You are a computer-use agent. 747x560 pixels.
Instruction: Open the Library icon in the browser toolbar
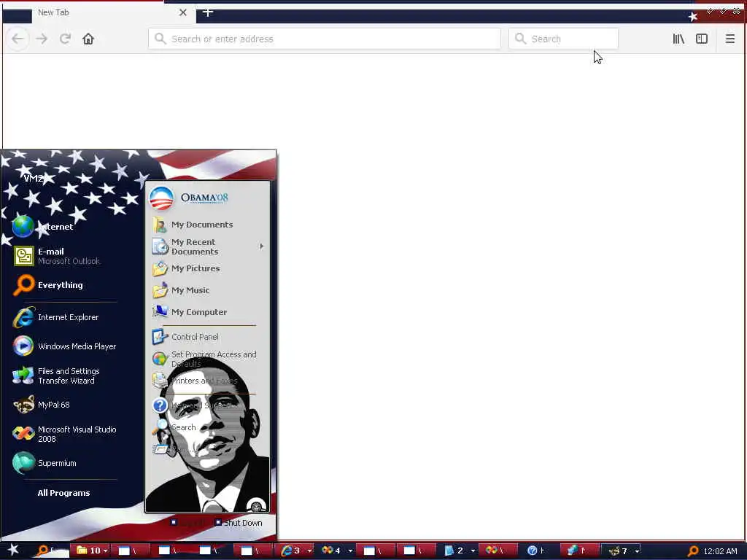[x=678, y=39]
